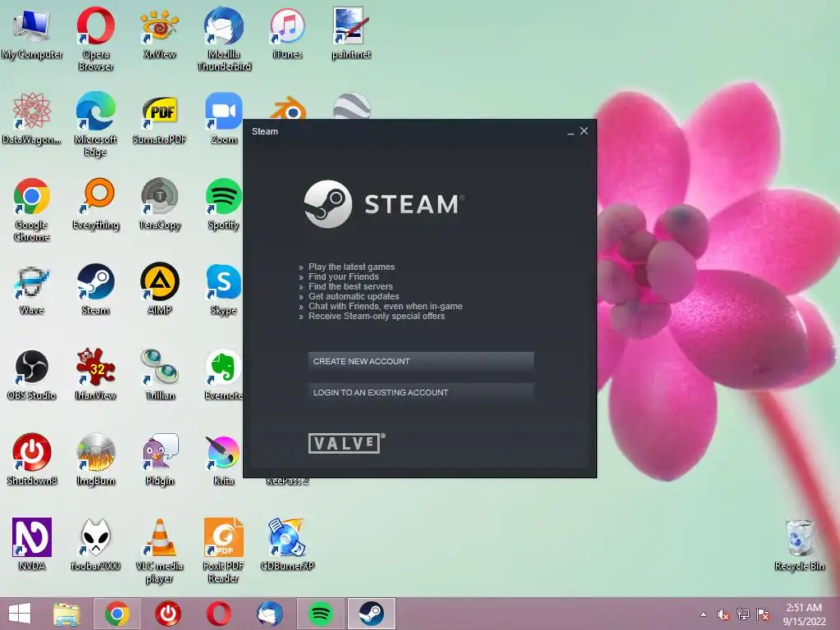The image size is (840, 630).
Task: Select the XnView desktop shortcut
Action: coord(159,34)
